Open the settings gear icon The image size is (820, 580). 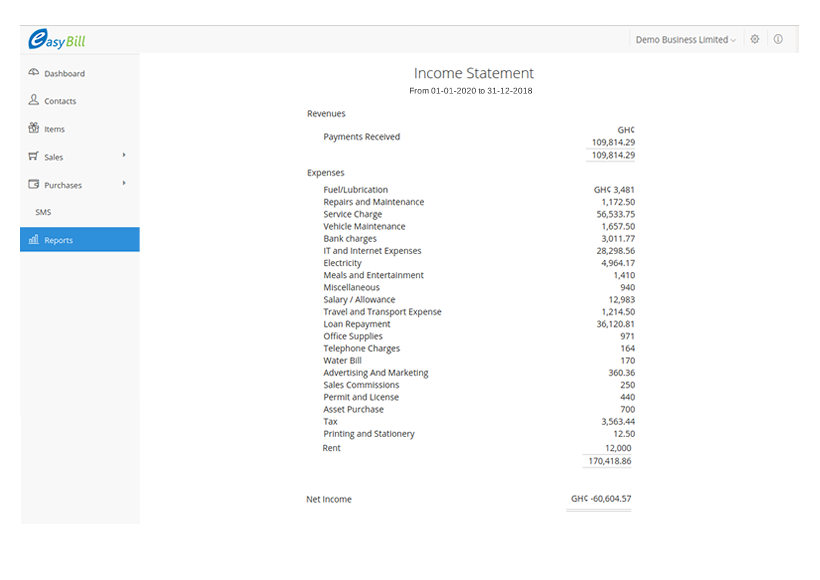[755, 40]
